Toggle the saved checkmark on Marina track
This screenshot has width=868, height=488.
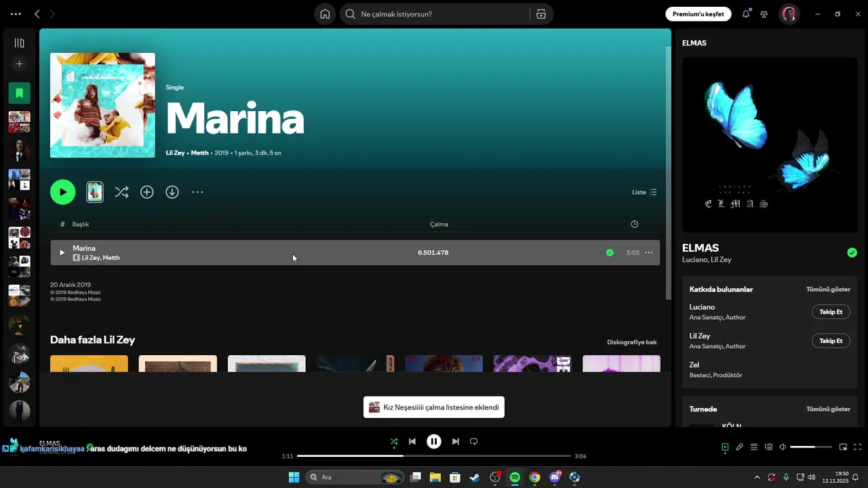610,253
